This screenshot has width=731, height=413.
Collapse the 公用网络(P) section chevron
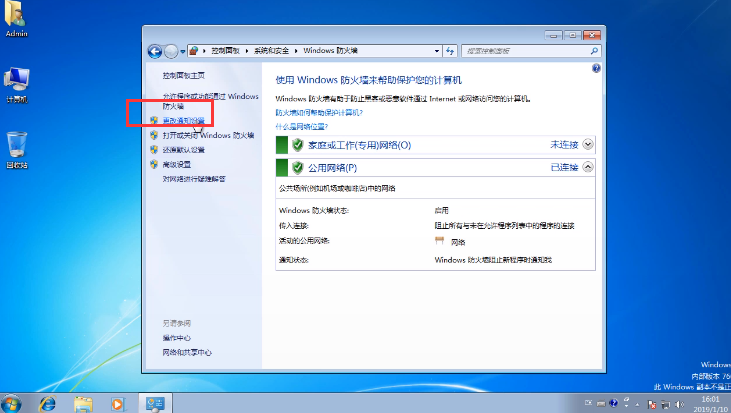[x=588, y=167]
